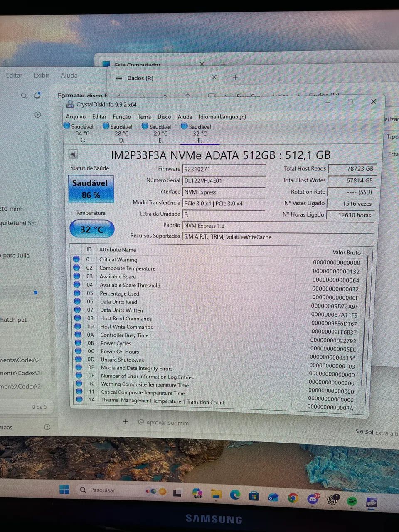
Task: Open Outlook from the taskbar
Action: (x=273, y=497)
